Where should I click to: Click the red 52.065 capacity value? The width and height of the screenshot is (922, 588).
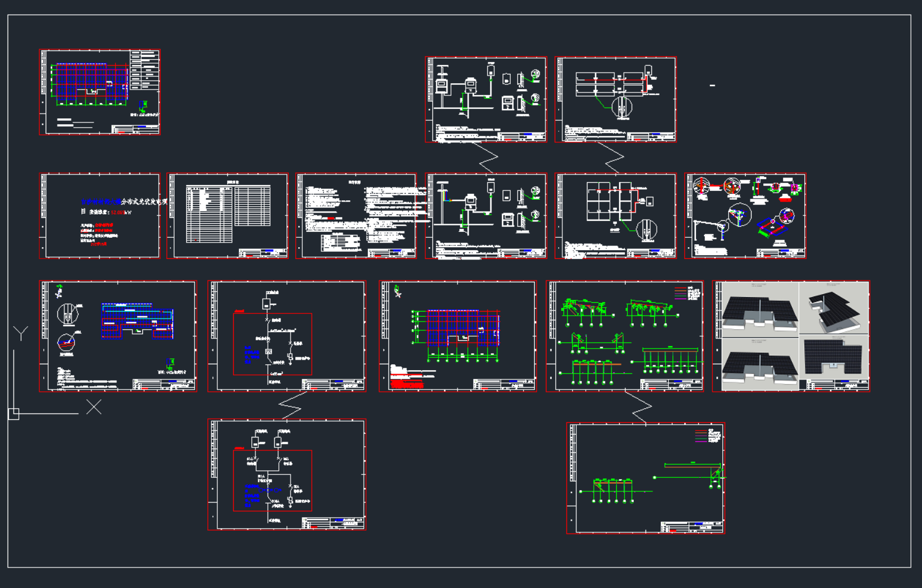pyautogui.click(x=118, y=212)
